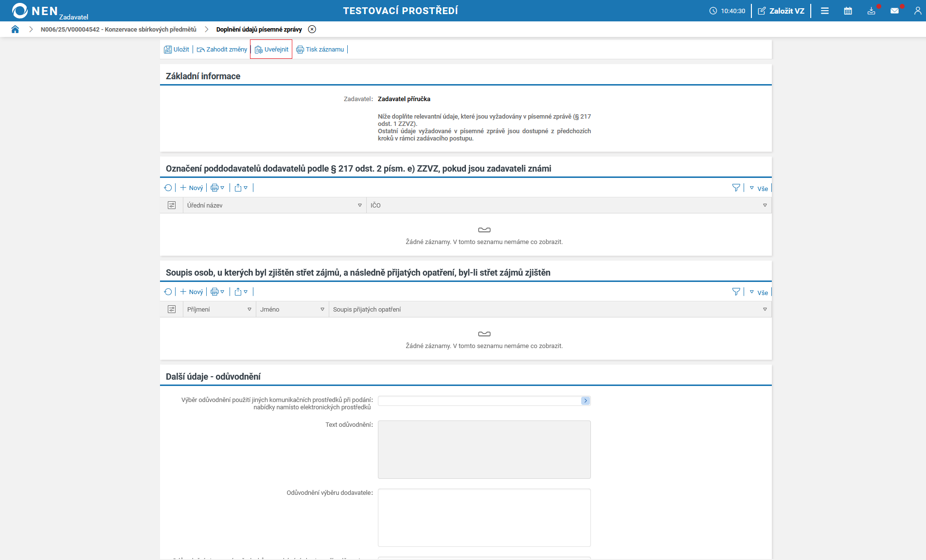Image resolution: width=926 pixels, height=560 pixels.
Task: Open export dropdown in poddodavatelů list
Action: pyautogui.click(x=241, y=188)
